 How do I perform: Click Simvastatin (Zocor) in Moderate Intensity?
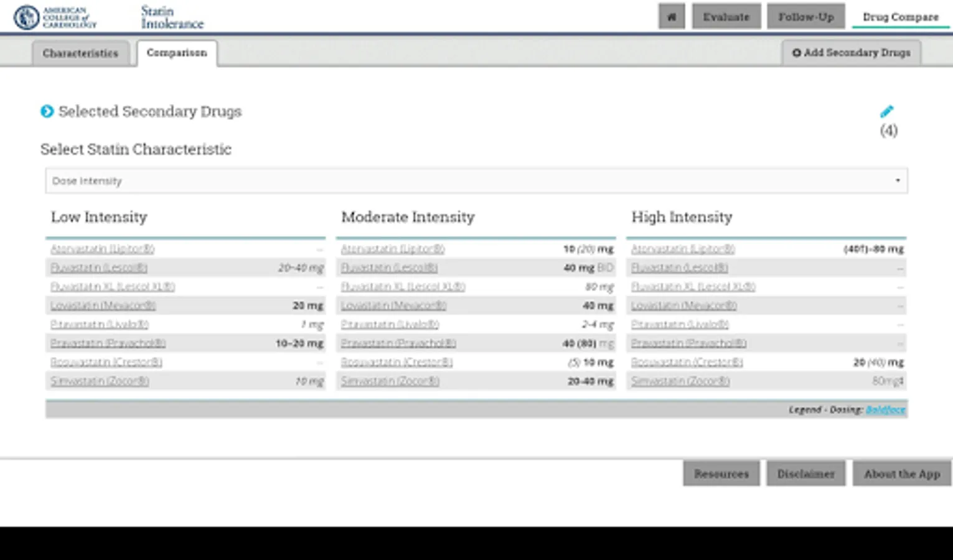(390, 381)
